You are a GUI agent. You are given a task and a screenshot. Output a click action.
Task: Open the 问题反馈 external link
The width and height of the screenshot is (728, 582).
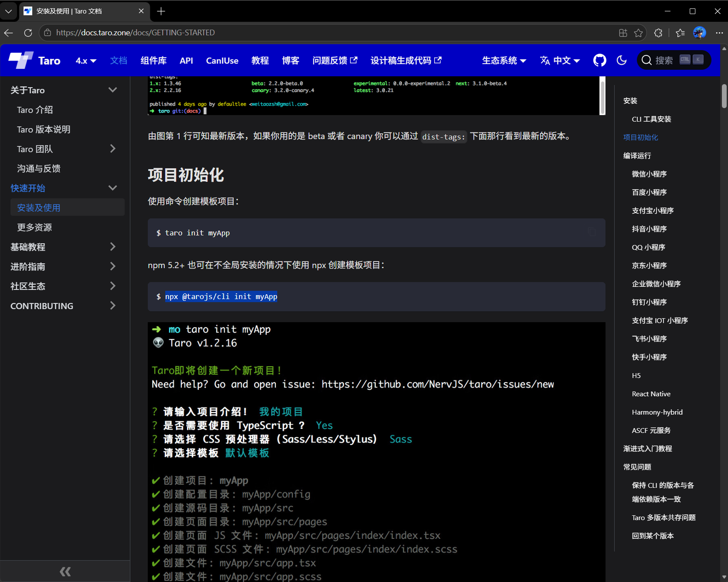335,61
